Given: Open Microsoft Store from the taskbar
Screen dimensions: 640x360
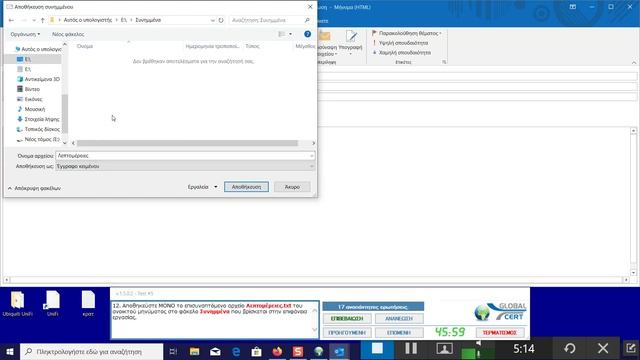Looking at the screenshot, I should (x=256, y=351).
